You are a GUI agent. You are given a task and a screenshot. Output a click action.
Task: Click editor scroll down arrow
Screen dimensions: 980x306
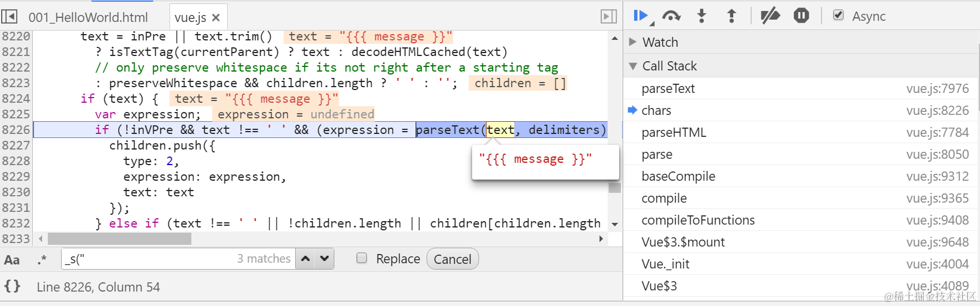(615, 224)
